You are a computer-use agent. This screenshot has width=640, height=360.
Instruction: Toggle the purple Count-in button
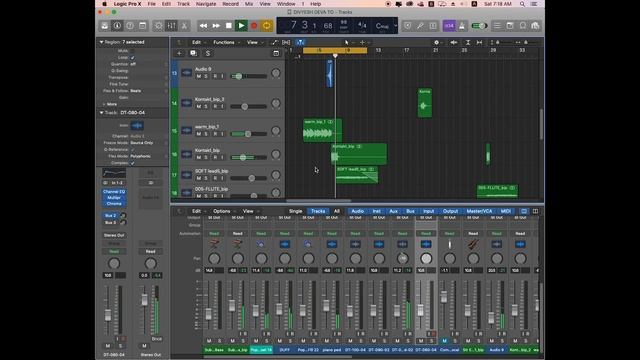449,26
